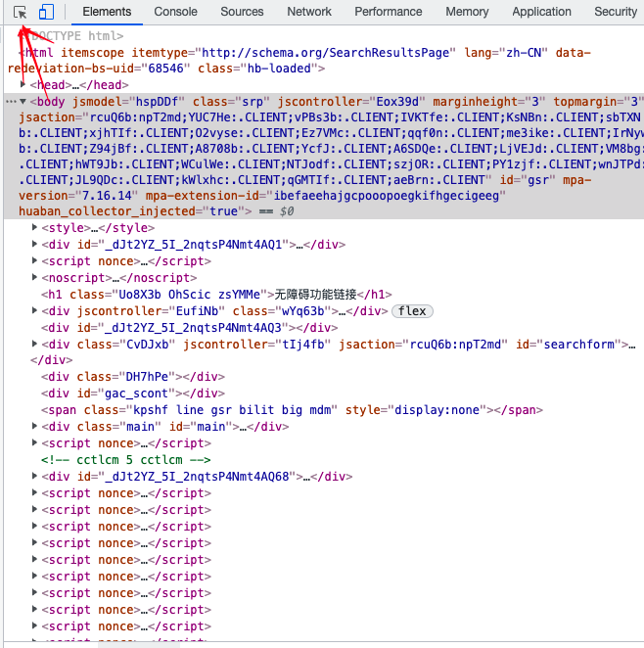Image resolution: width=644 pixels, height=648 pixels.
Task: Open the Performance tab
Action: click(389, 12)
